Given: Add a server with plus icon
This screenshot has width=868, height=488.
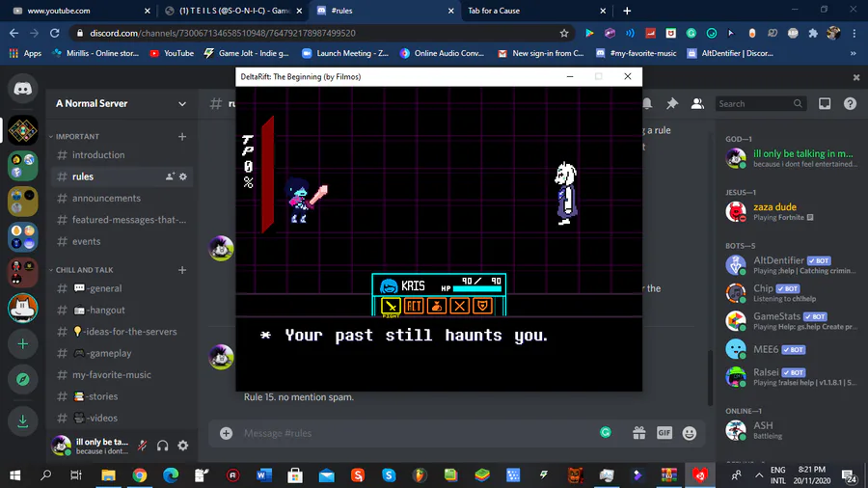Looking at the screenshot, I should [23, 344].
